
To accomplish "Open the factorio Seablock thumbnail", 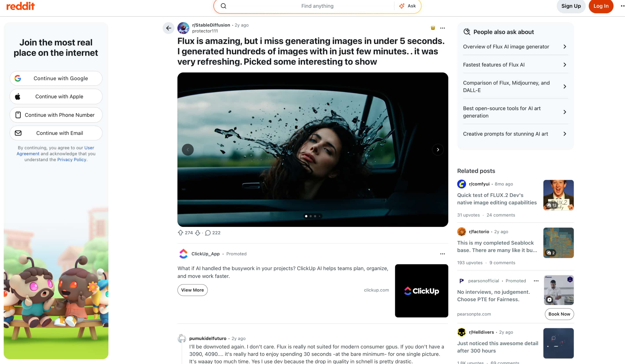I will (558, 243).
